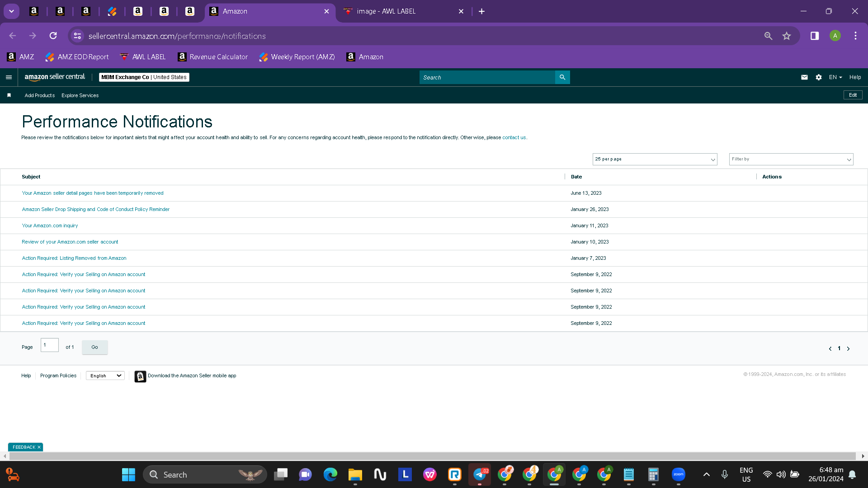Open the AMZ bookmark
The height and width of the screenshot is (488, 868).
coord(21,57)
